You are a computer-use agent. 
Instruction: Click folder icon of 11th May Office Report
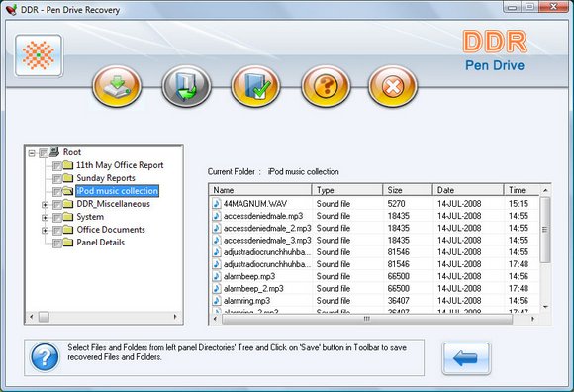(x=68, y=165)
